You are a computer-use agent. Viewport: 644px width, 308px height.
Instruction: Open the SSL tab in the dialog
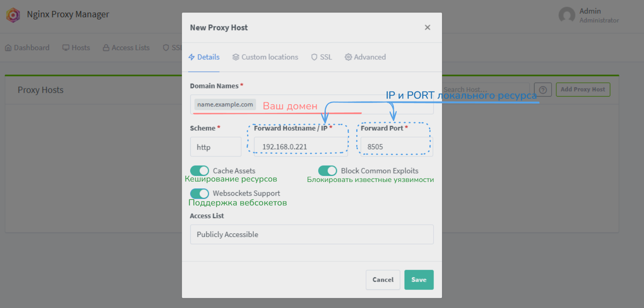click(x=321, y=57)
